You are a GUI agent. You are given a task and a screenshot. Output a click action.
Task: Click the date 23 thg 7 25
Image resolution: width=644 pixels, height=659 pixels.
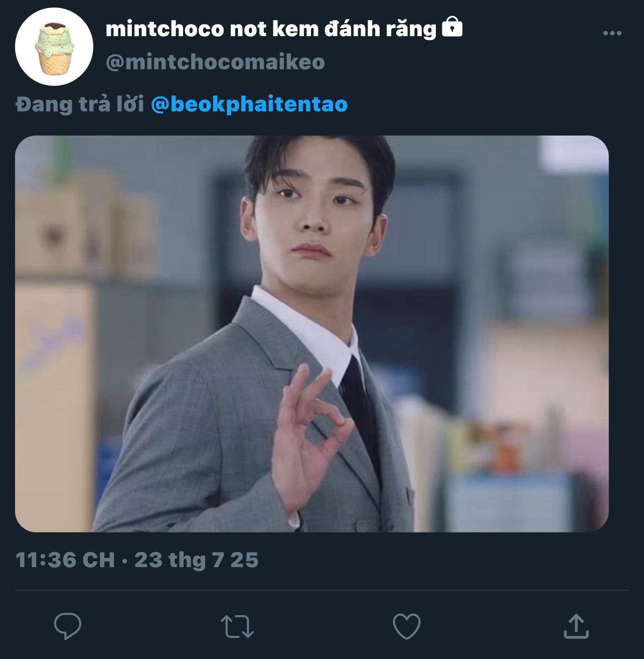(197, 560)
